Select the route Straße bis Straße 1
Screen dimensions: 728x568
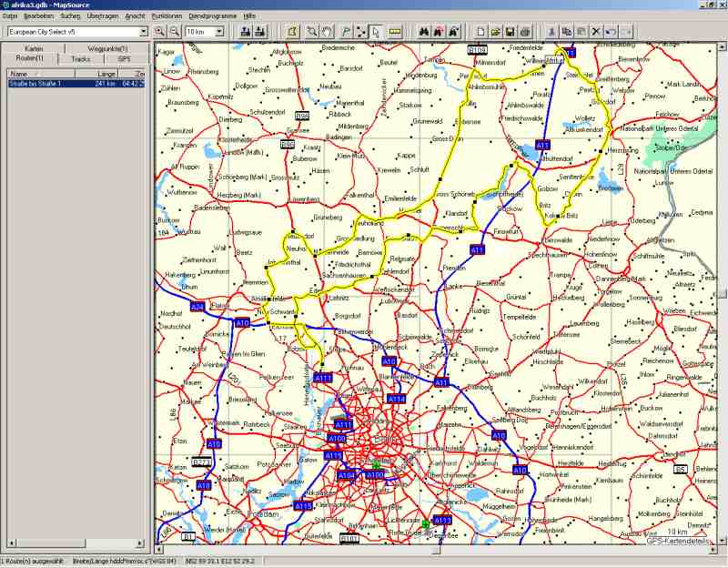coord(45,83)
